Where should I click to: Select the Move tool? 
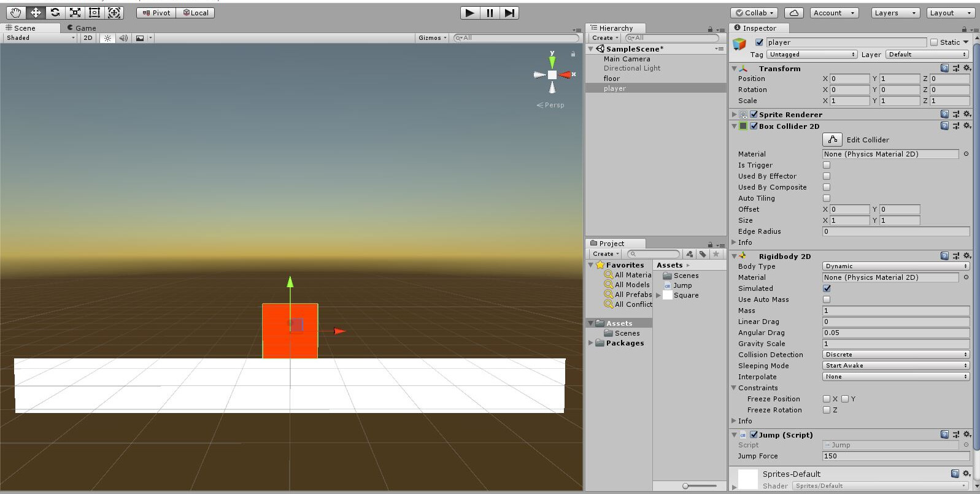pyautogui.click(x=36, y=12)
